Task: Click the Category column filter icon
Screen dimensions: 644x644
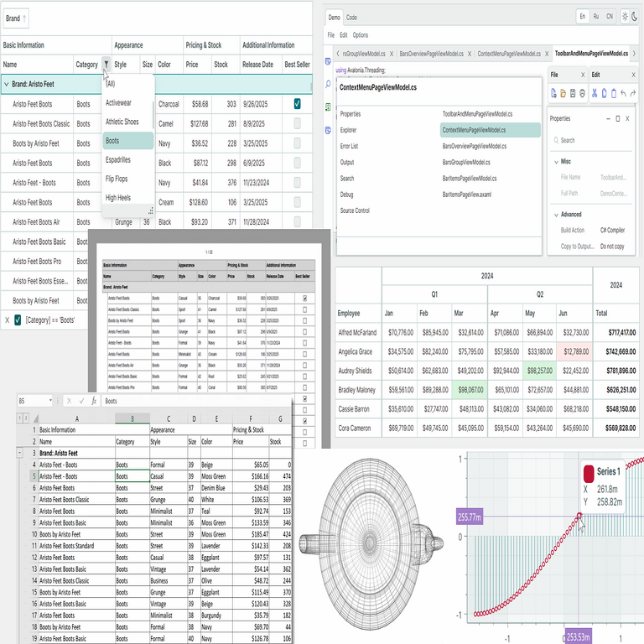Action: click(x=106, y=65)
